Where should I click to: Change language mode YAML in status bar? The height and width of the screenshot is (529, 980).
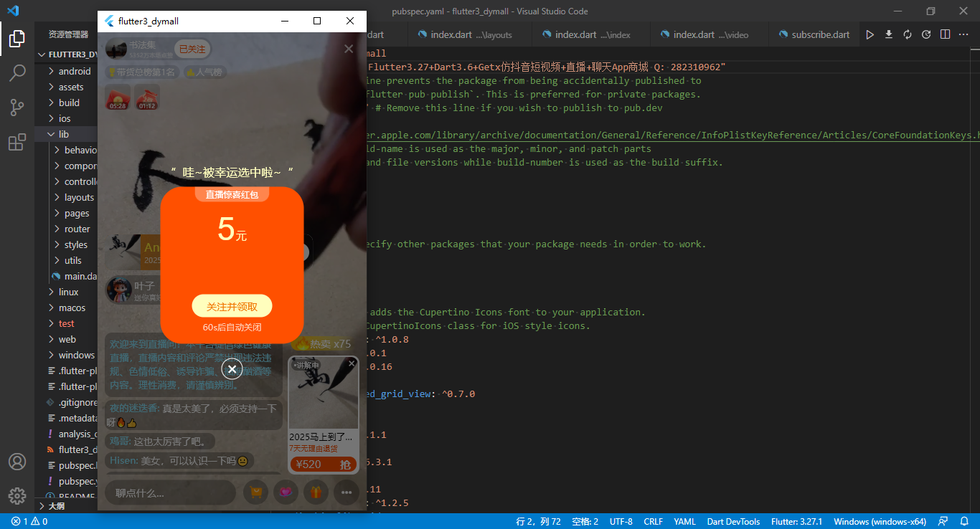click(684, 521)
